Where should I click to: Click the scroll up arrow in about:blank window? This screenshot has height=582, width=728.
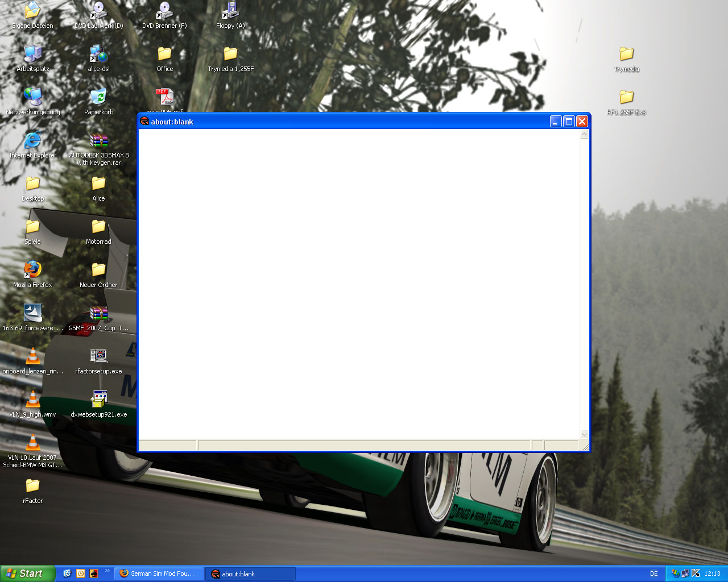pos(584,135)
